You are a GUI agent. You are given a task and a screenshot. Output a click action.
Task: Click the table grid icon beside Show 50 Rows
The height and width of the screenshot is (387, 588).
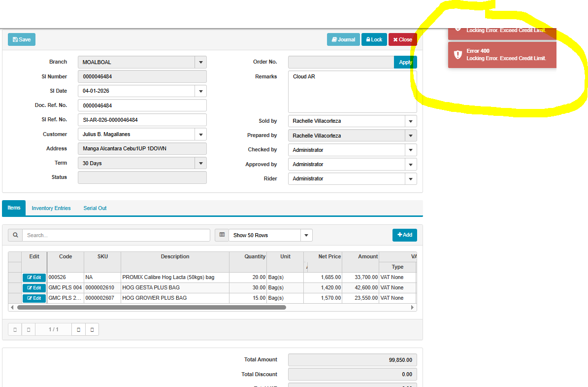click(x=222, y=235)
